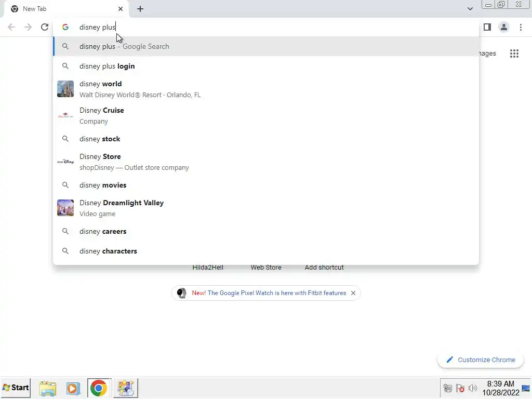Choose 'Disney Dreamlight Valley' suggestion

(x=266, y=208)
